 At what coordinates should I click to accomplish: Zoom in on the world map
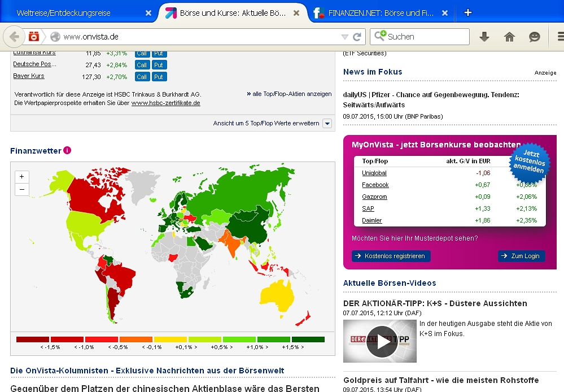[22, 177]
